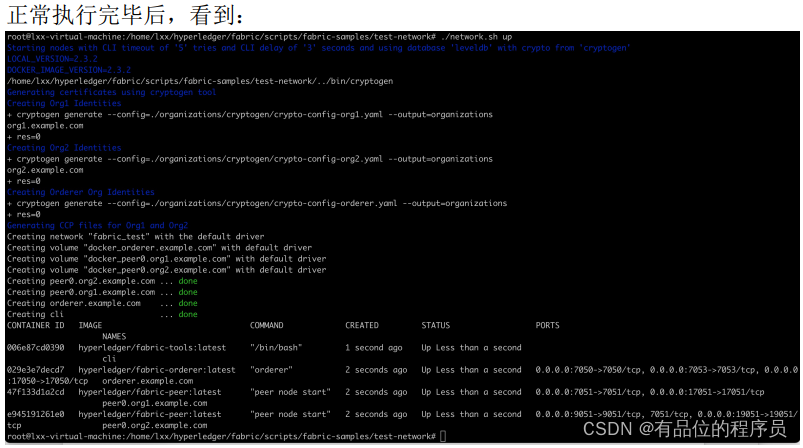Click the 'DOCKER_IMAGE_VERSION=2.3.2' line

pyautogui.click(x=69, y=70)
